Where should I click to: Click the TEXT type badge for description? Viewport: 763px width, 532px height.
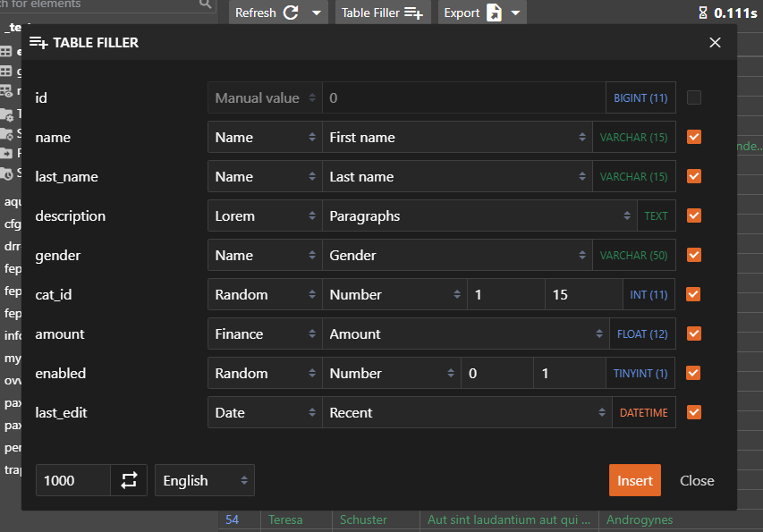point(657,215)
